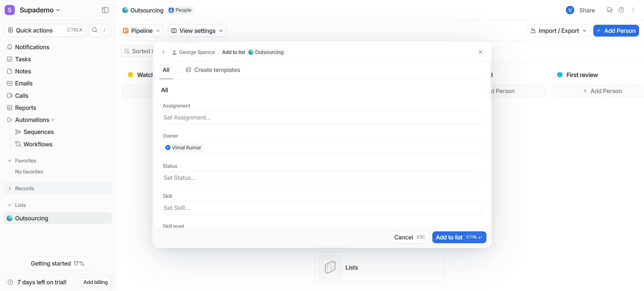The image size is (644, 291).
Task: Close the Add to list dialog
Action: point(480,52)
